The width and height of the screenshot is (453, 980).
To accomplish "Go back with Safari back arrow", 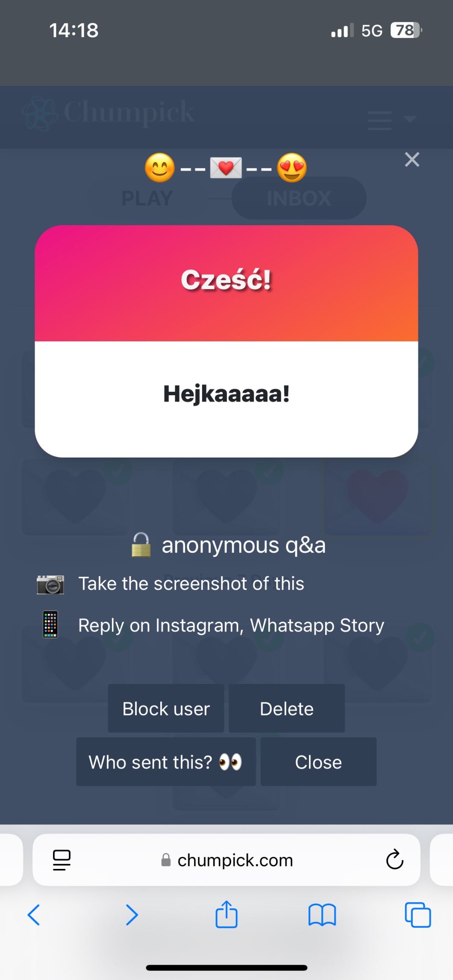I will click(x=34, y=915).
